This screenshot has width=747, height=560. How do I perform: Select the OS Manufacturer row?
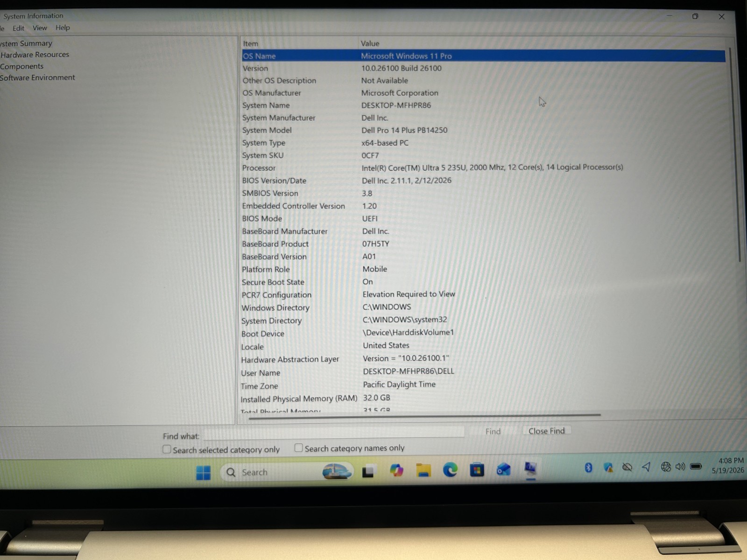483,93
